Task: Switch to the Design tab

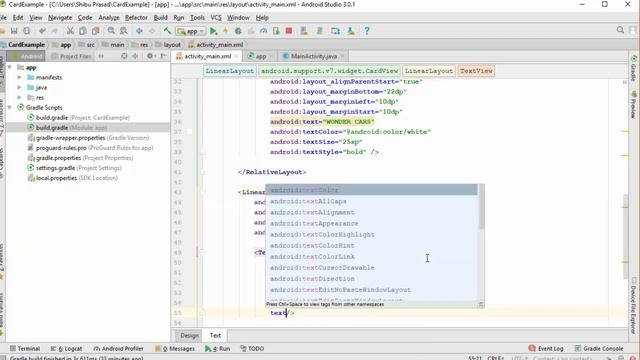Action: tap(189, 336)
